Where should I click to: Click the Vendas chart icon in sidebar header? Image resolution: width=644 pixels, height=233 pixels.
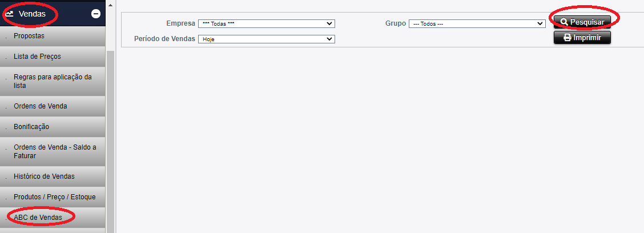10,14
